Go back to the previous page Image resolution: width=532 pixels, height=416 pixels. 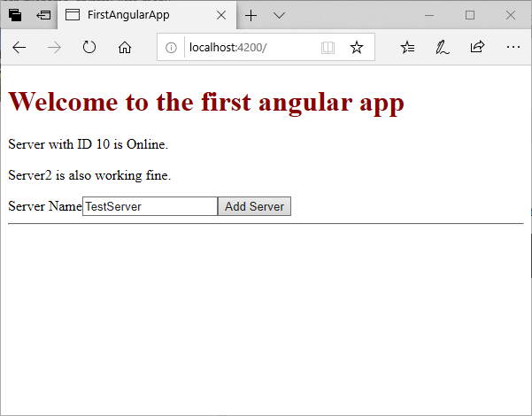[19, 48]
